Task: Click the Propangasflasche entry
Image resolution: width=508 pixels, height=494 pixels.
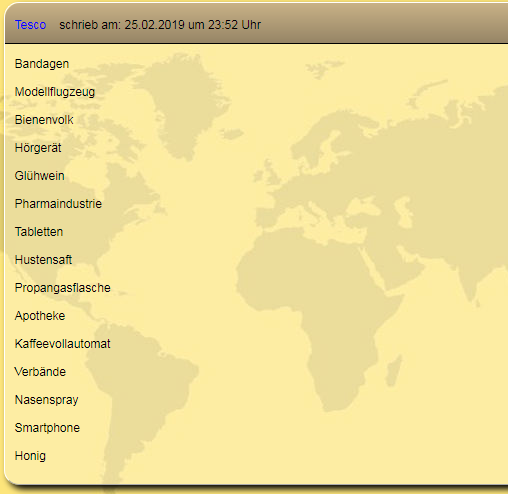Action: coord(63,288)
